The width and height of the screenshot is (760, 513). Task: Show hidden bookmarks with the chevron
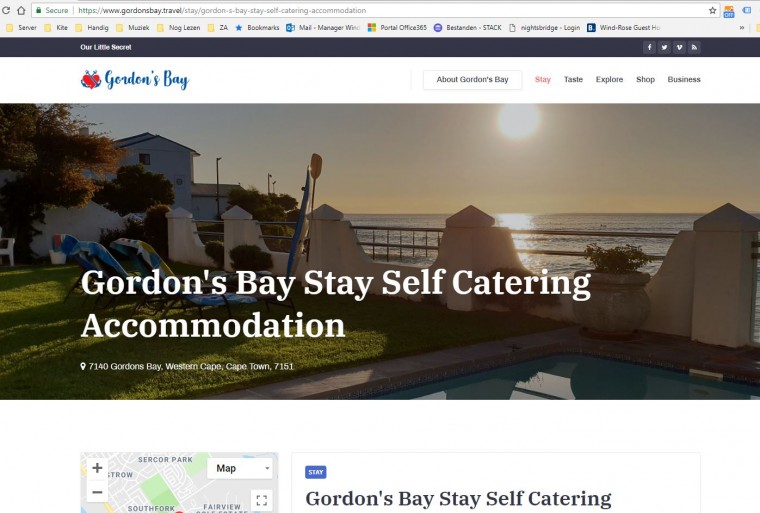pos(742,28)
